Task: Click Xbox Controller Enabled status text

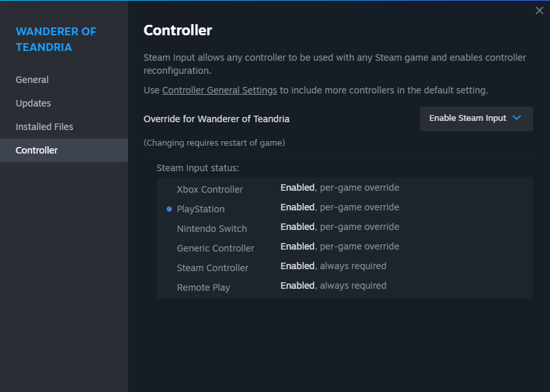Action: tap(297, 188)
